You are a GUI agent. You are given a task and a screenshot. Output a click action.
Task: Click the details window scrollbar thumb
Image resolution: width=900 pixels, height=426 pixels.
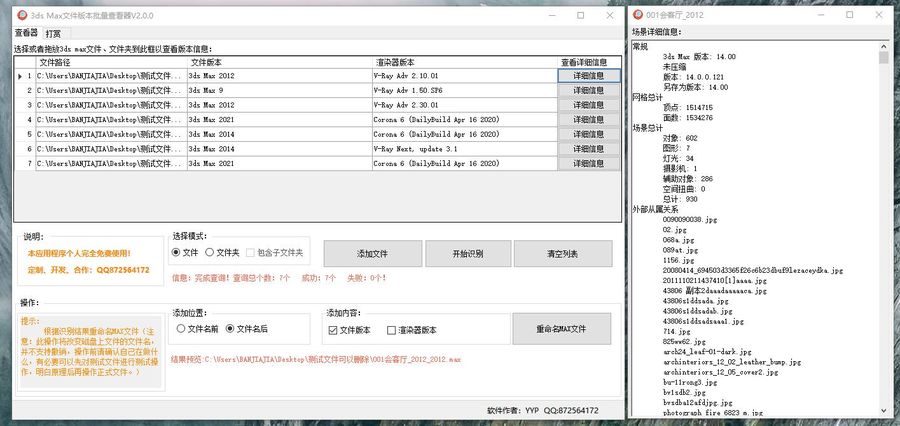[x=883, y=57]
